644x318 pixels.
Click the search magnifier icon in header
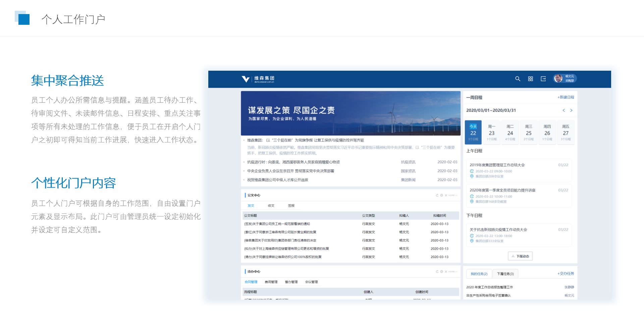pos(518,79)
